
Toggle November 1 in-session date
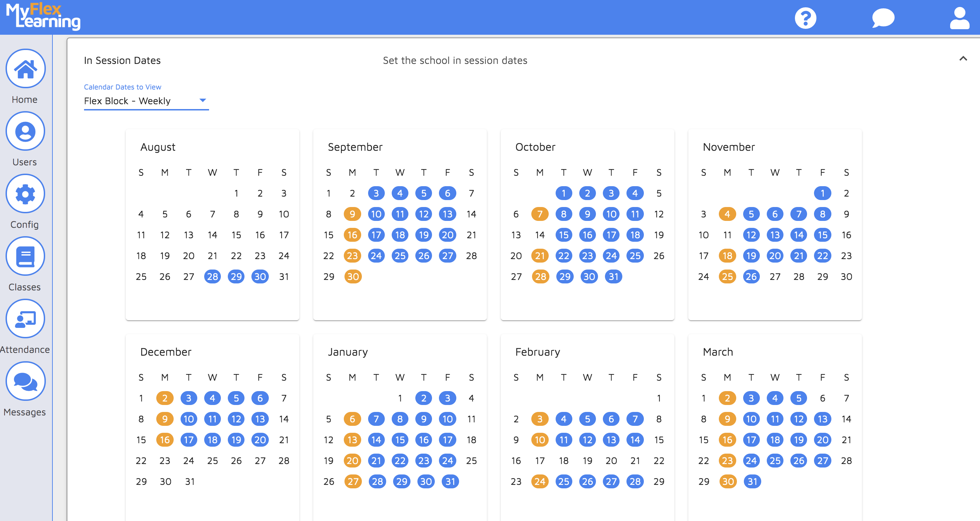tap(822, 193)
